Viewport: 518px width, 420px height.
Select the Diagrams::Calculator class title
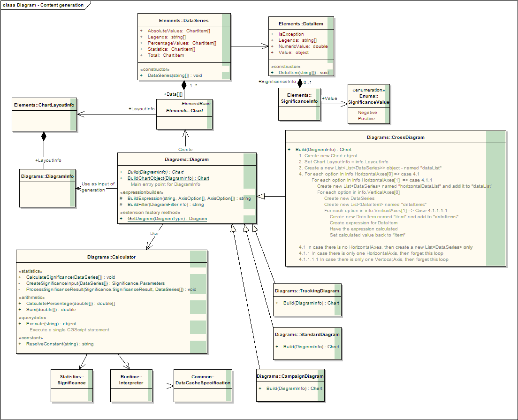coord(111,257)
